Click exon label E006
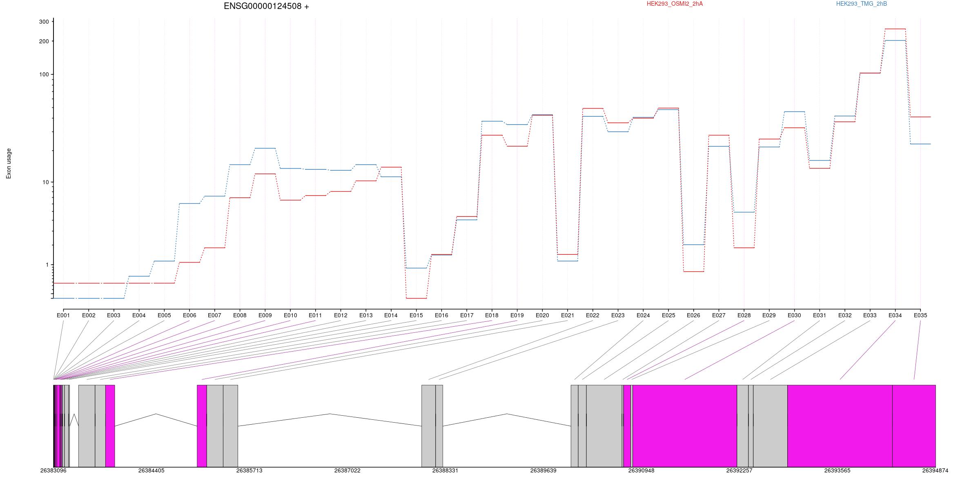980x490 pixels. [x=189, y=315]
